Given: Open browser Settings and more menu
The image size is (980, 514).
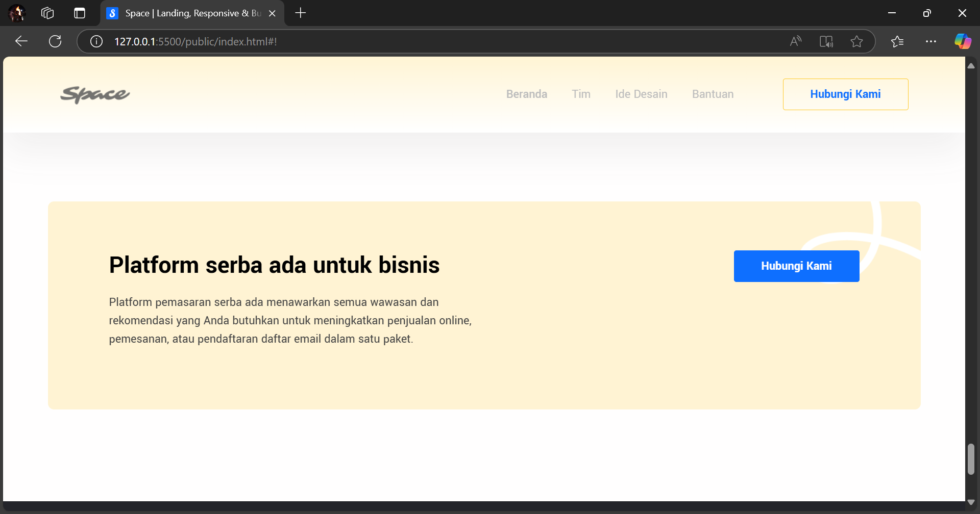Looking at the screenshot, I should [x=930, y=41].
